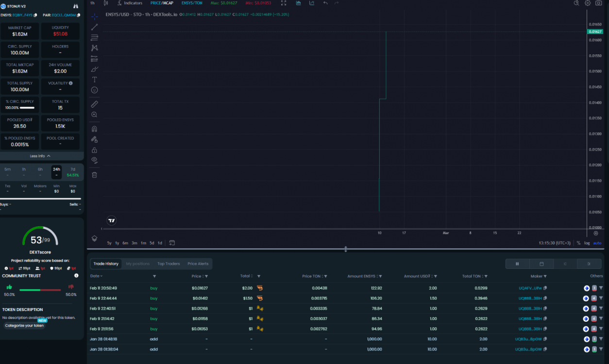Toggle log scale on the chart
The height and width of the screenshot is (364, 609).
(587, 243)
